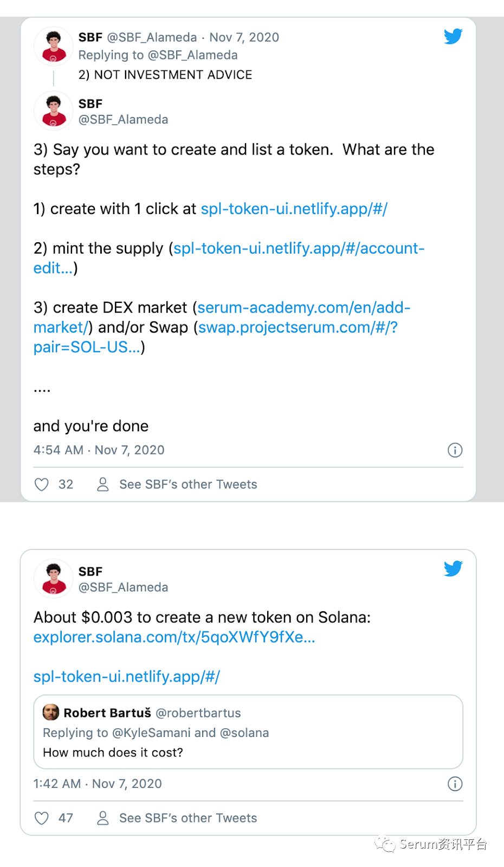The width and height of the screenshot is (504, 867).
Task: Open the explorer.solana.com transaction link
Action: (174, 637)
